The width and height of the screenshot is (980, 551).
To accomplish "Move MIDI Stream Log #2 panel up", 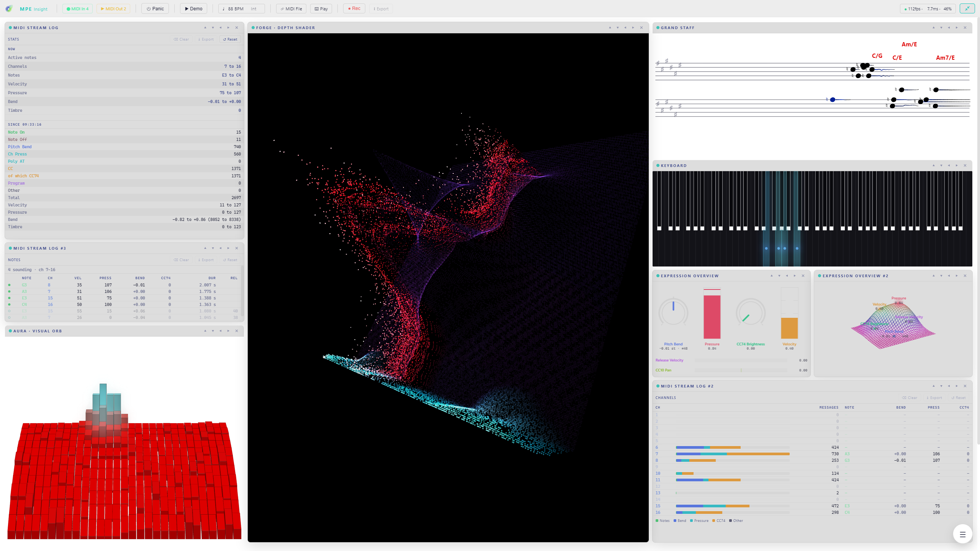I will coord(934,386).
